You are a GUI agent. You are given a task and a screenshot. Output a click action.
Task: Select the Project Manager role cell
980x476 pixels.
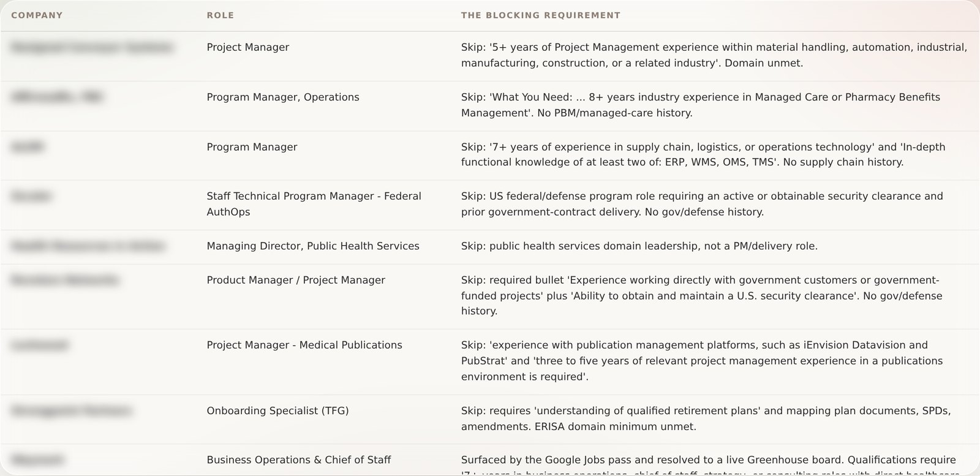248,47
